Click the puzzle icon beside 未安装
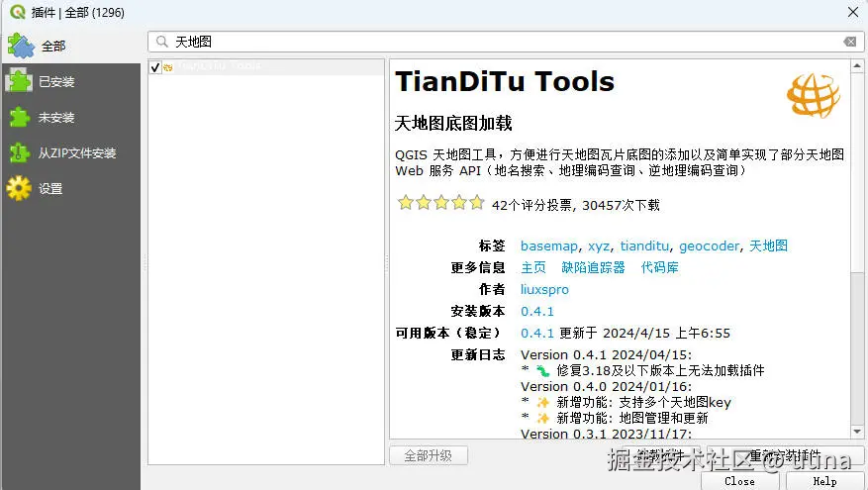The width and height of the screenshot is (868, 490). pyautogui.click(x=19, y=118)
